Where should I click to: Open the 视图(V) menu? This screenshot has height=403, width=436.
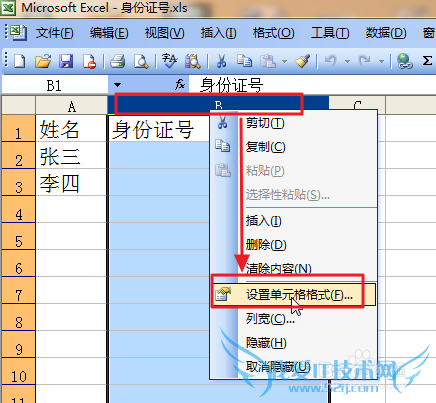[164, 33]
